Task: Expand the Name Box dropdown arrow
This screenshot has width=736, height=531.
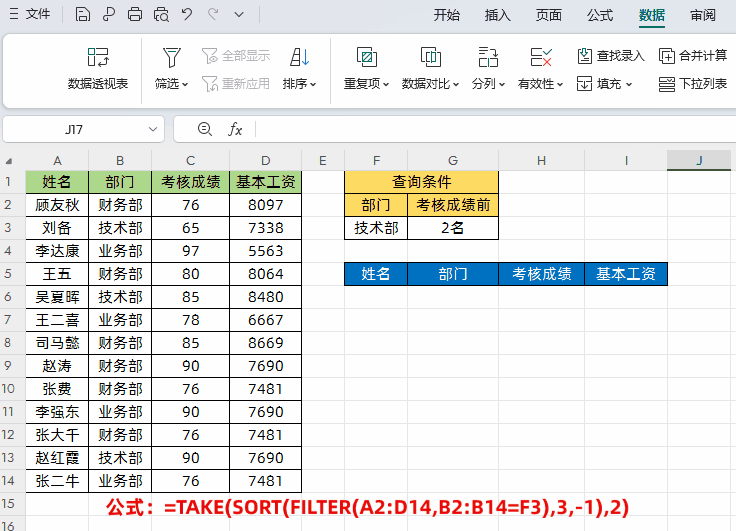Action: [x=154, y=129]
